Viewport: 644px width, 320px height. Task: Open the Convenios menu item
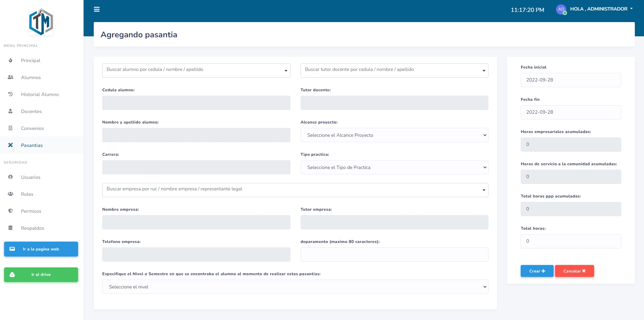tap(41, 128)
